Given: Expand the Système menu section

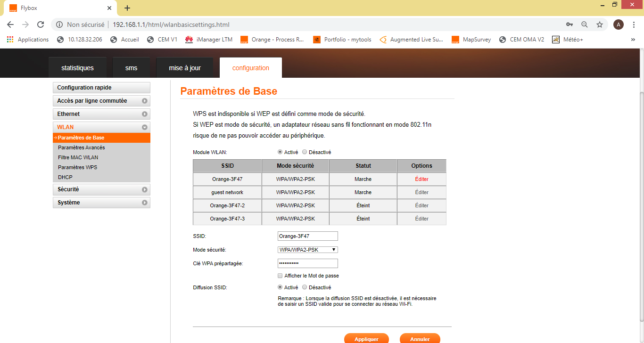Looking at the screenshot, I should pyautogui.click(x=101, y=203).
